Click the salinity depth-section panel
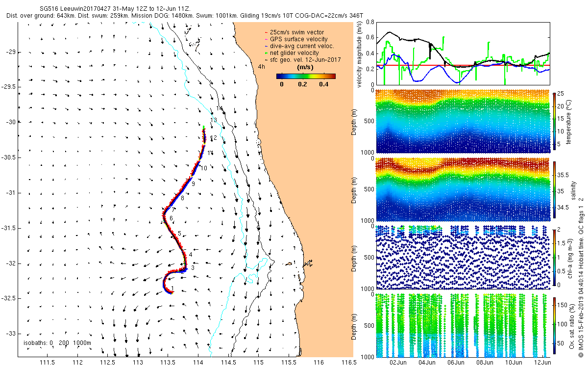This screenshot has width=588, height=368. pos(463,190)
